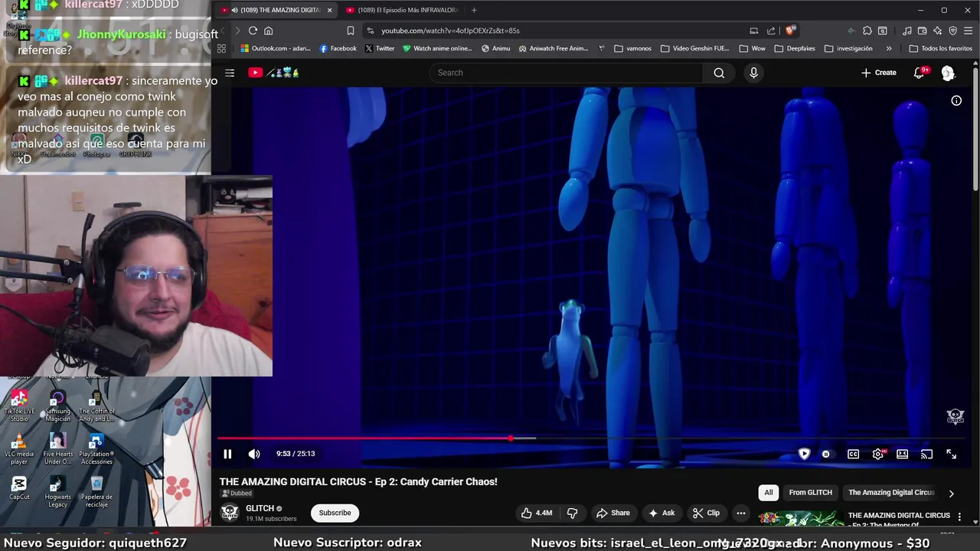Pause the YouTube video
Viewport: 980px width, 551px height.
(227, 454)
